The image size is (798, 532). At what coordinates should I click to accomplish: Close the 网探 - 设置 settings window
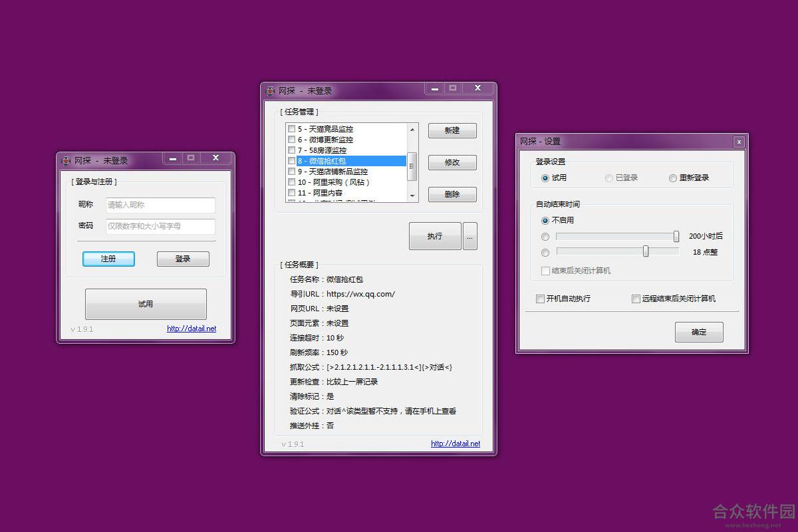pyautogui.click(x=739, y=142)
